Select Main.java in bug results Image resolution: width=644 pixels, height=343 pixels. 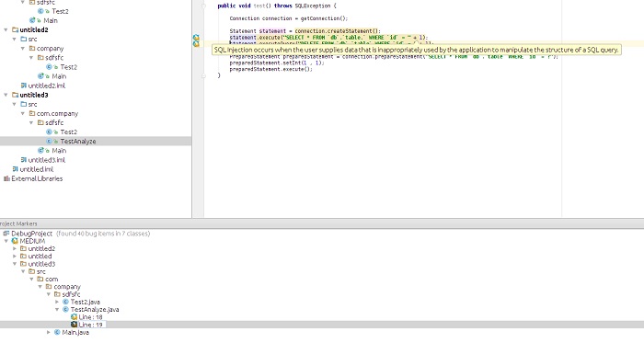pyautogui.click(x=75, y=332)
